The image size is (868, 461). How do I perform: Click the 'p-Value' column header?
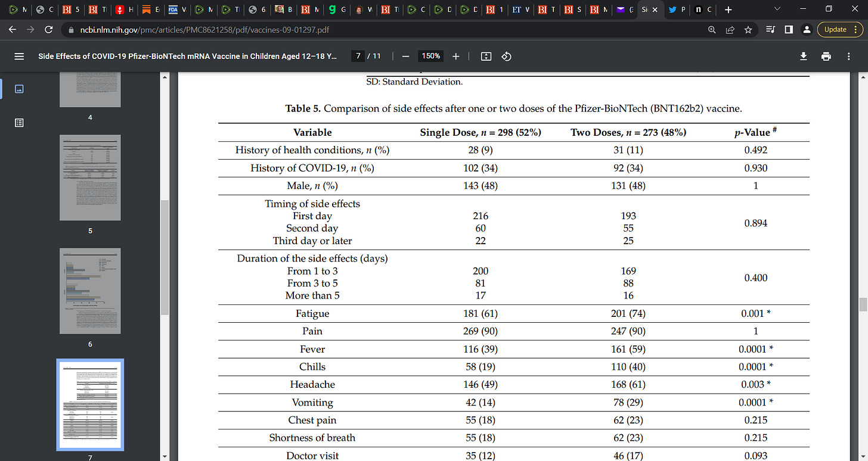pyautogui.click(x=755, y=132)
